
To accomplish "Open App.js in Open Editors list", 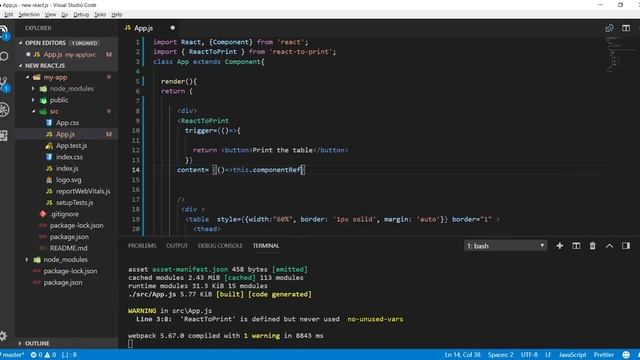I will [65, 54].
